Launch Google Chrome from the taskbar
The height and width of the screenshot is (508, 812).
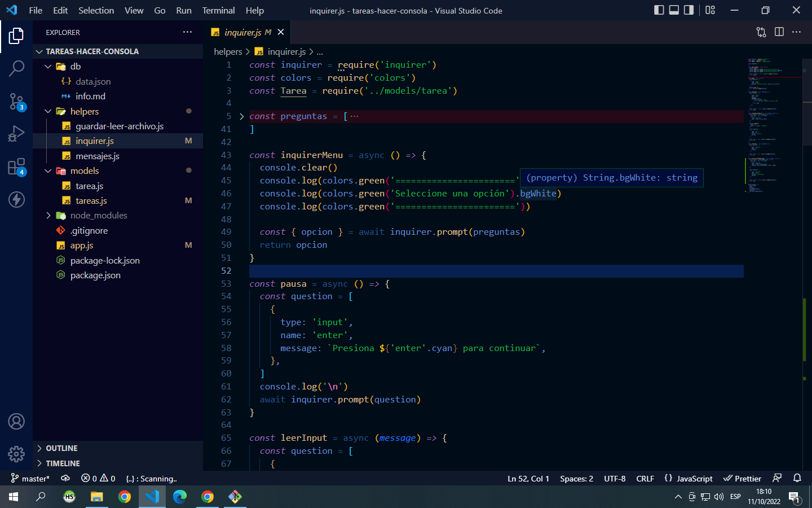125,497
